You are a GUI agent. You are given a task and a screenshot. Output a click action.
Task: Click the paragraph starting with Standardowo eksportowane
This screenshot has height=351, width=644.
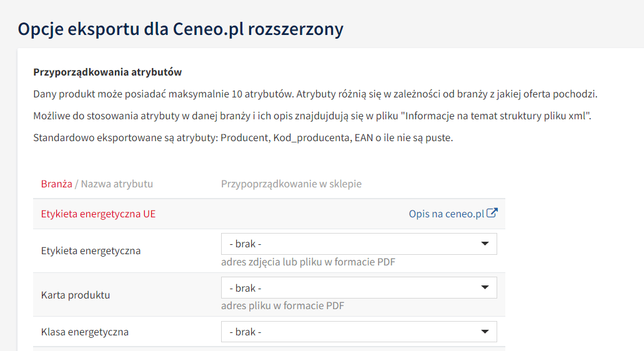point(243,137)
